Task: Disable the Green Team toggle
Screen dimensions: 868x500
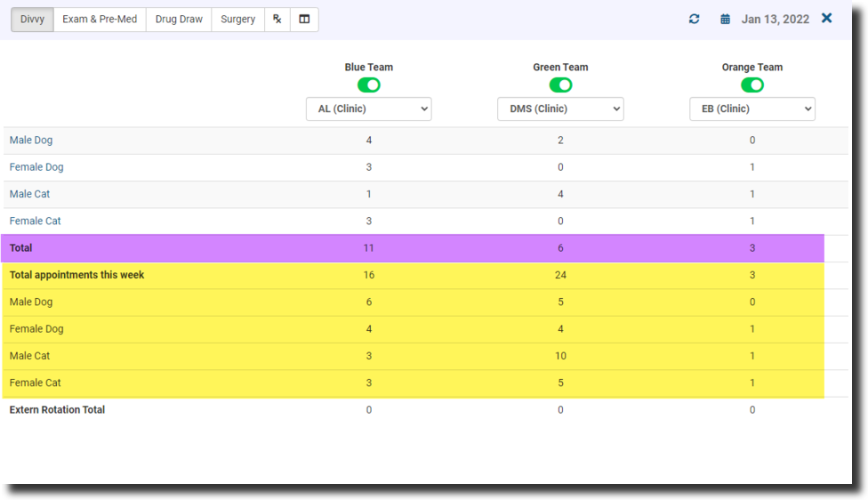Action: pyautogui.click(x=560, y=85)
